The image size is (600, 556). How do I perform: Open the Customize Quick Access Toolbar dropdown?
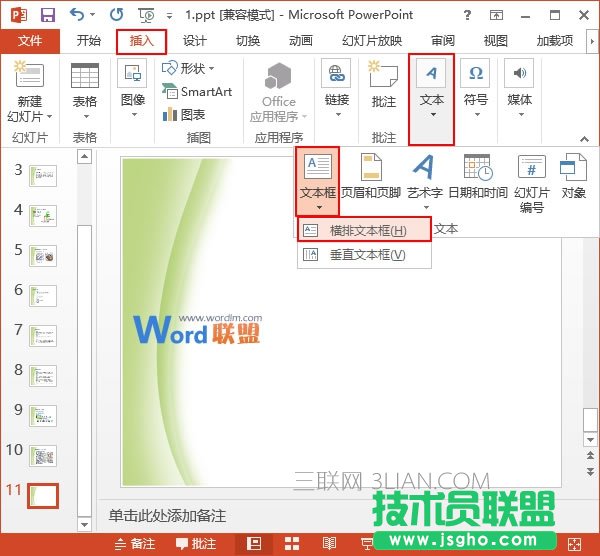[x=169, y=16]
